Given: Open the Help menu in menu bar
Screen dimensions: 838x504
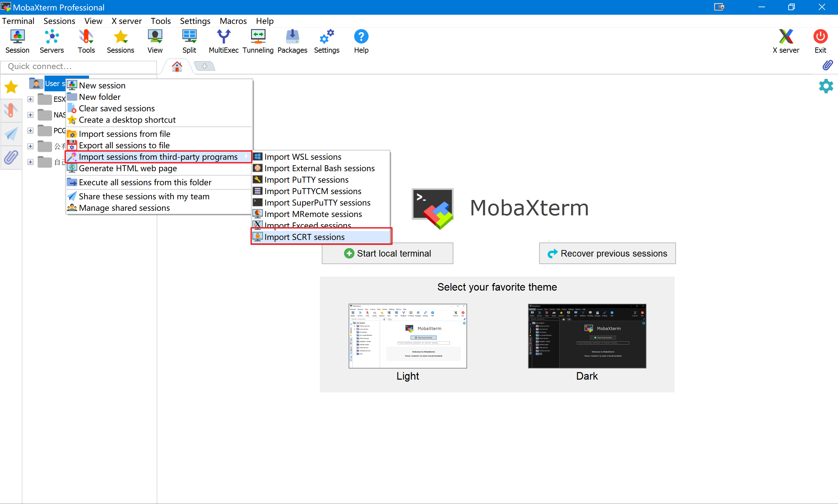Looking at the screenshot, I should (264, 21).
